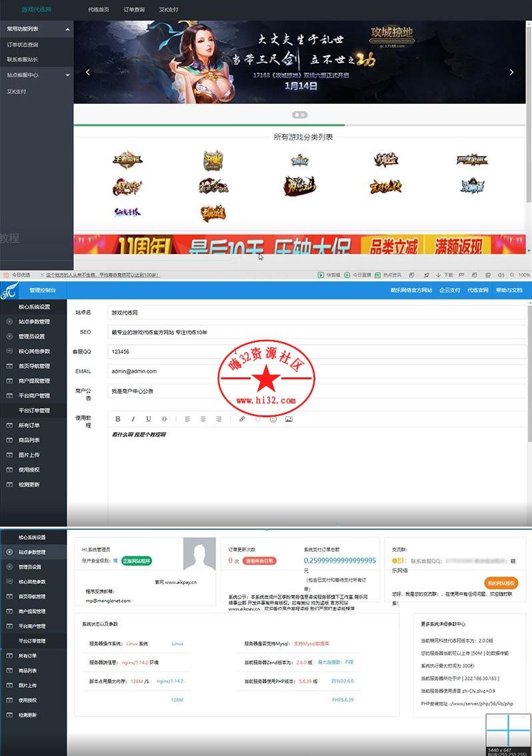Collapse the 常用功能列表 sidebar section
Screen dimensions: 532x756
coord(68,29)
